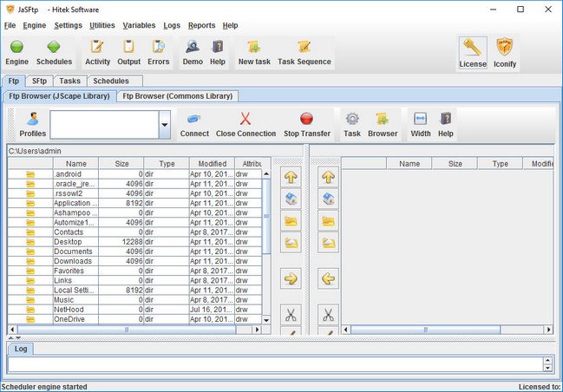This screenshot has width=563, height=392.
Task: Click the Engine status icon
Action: (x=16, y=48)
